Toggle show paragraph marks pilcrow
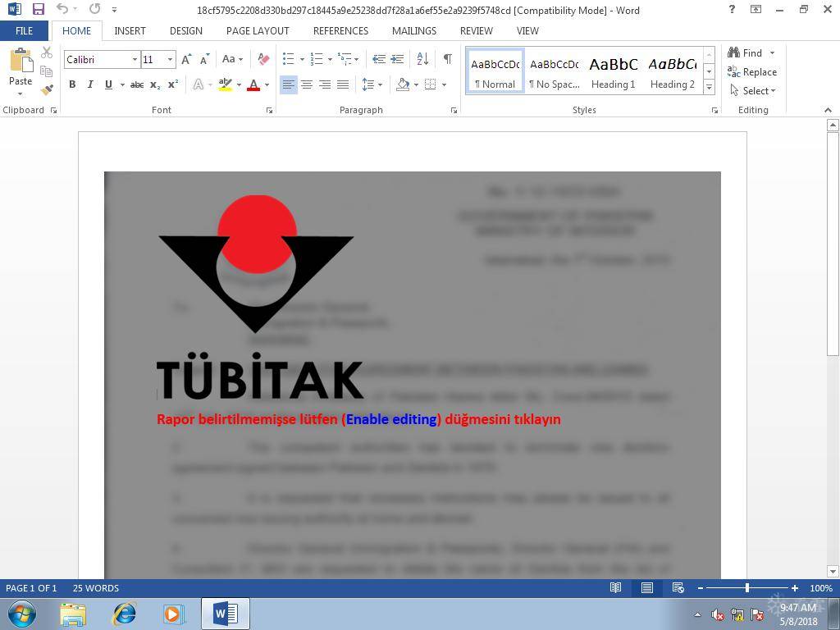Image resolution: width=840 pixels, height=630 pixels. point(447,59)
